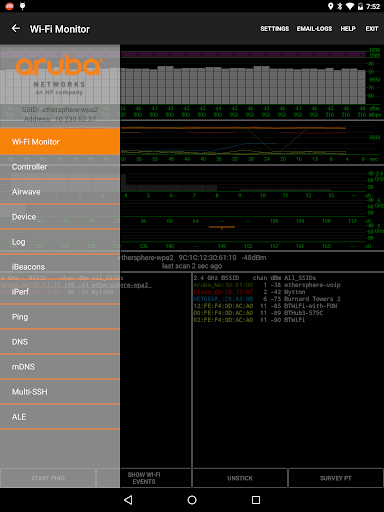Select the BTWiFi-with-FON row
The height and width of the screenshot is (512, 384).
[x=265, y=306]
